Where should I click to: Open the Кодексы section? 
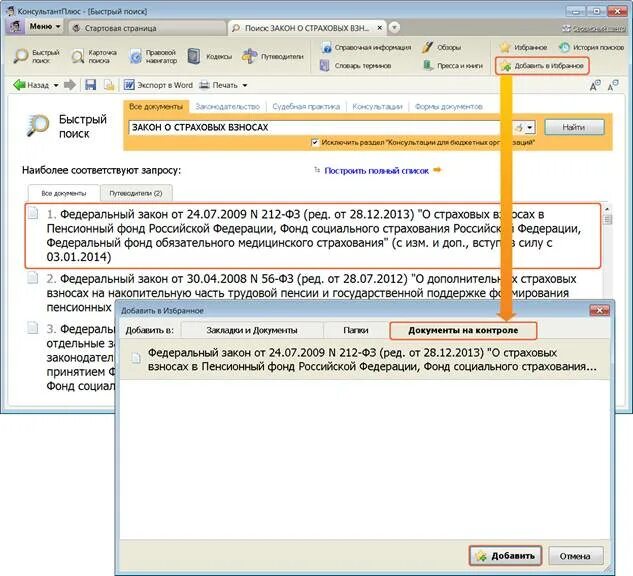(210, 57)
